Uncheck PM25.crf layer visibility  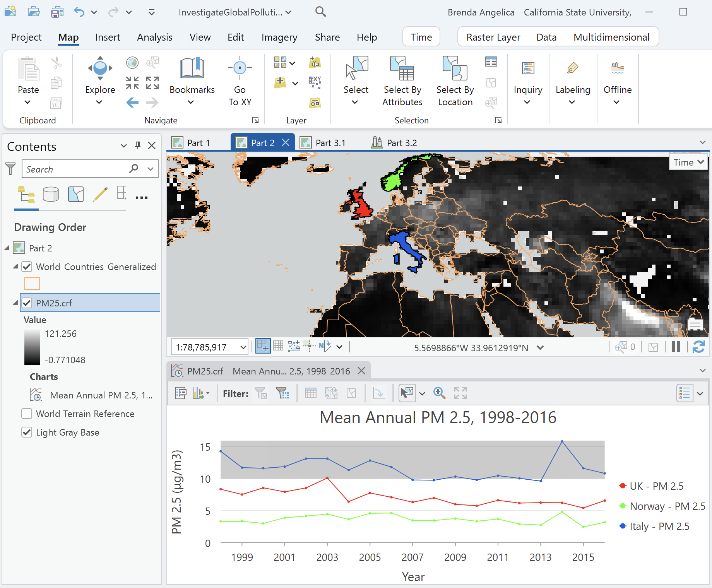tap(27, 303)
